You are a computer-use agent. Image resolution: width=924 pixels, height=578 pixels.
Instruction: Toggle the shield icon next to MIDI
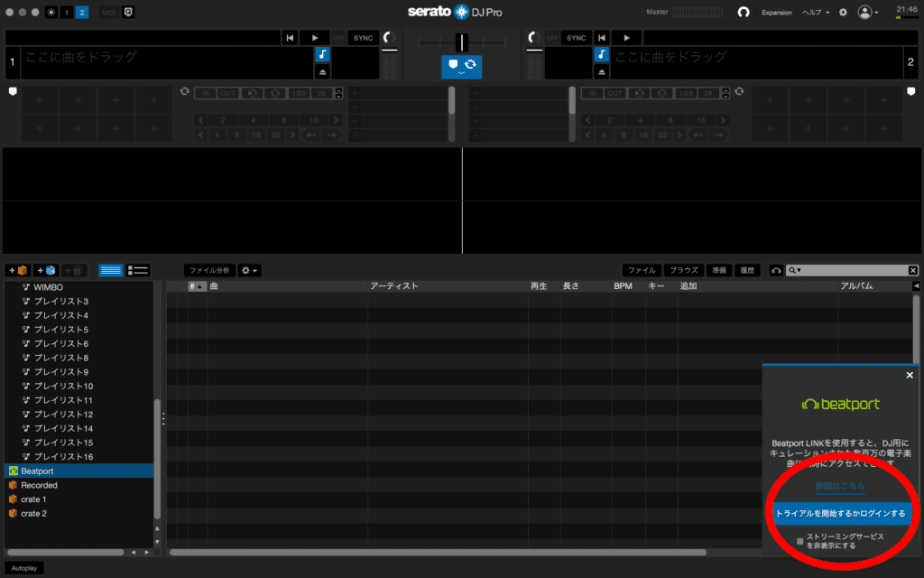[x=128, y=12]
